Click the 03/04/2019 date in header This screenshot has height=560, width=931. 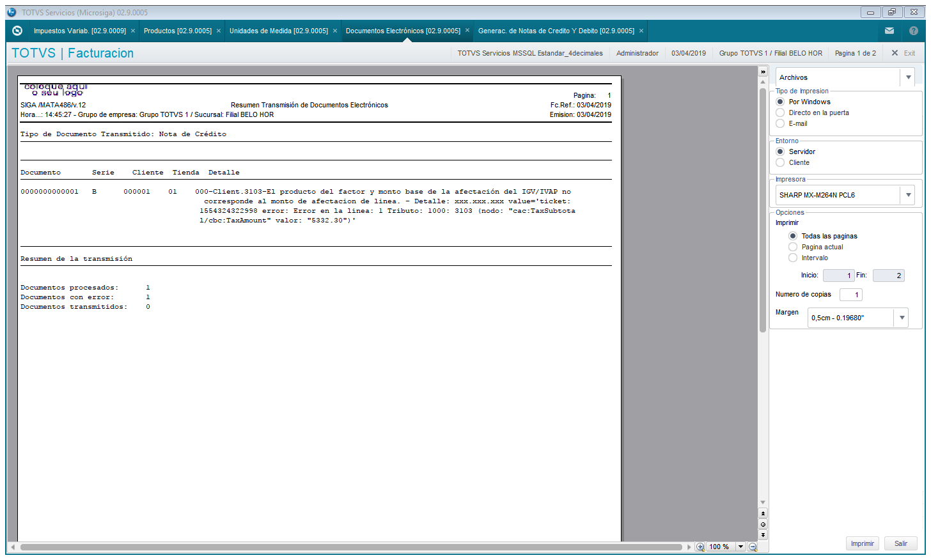coord(689,53)
